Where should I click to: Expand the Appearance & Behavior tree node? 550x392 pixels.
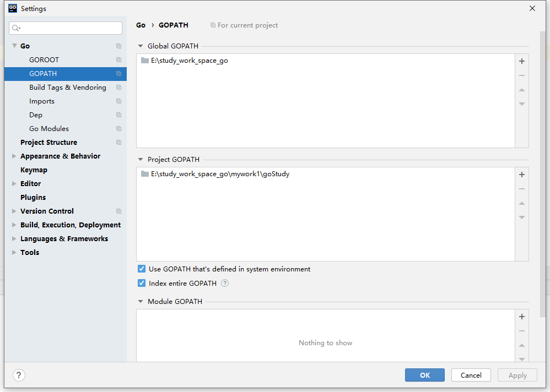pos(14,156)
